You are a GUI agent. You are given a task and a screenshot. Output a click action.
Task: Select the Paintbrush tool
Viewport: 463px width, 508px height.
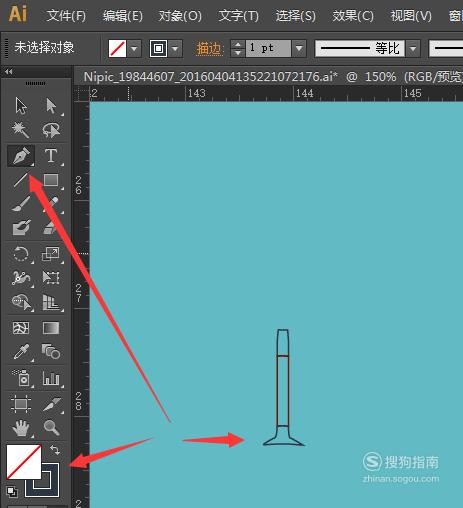click(x=21, y=204)
